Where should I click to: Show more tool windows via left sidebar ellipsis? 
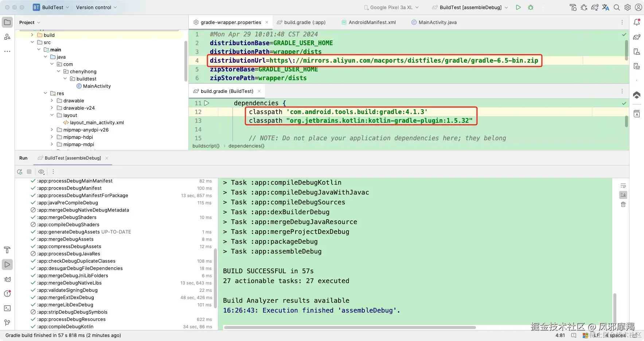point(7,51)
